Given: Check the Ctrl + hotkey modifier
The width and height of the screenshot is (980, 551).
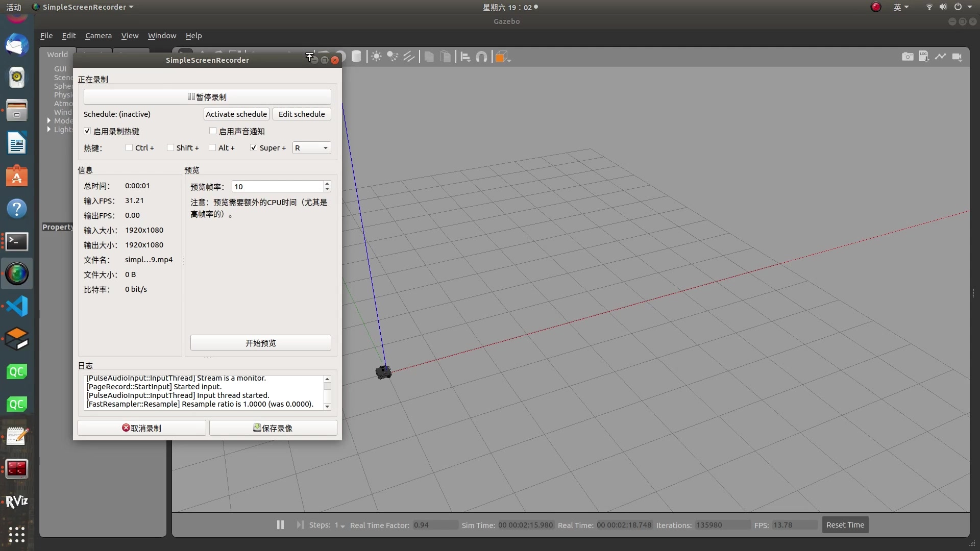Looking at the screenshot, I should click(x=129, y=148).
